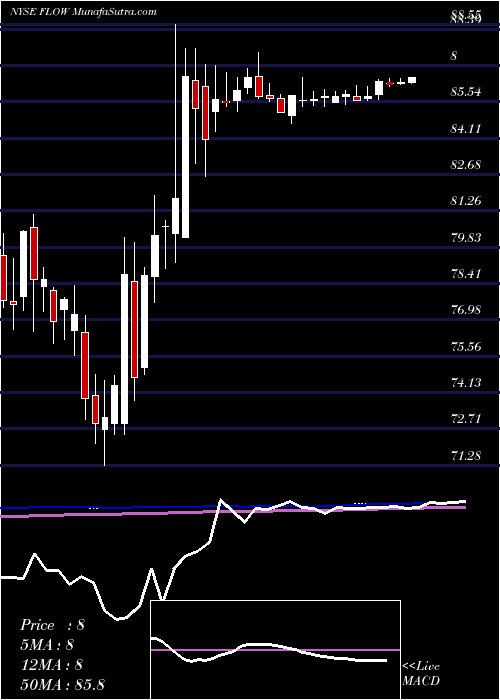Click the 79.83 price axis label

(467, 237)
